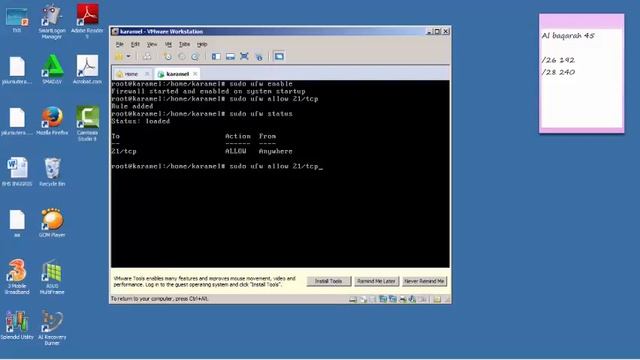
Task: Click the console view toolbar icon
Action: (279, 56)
